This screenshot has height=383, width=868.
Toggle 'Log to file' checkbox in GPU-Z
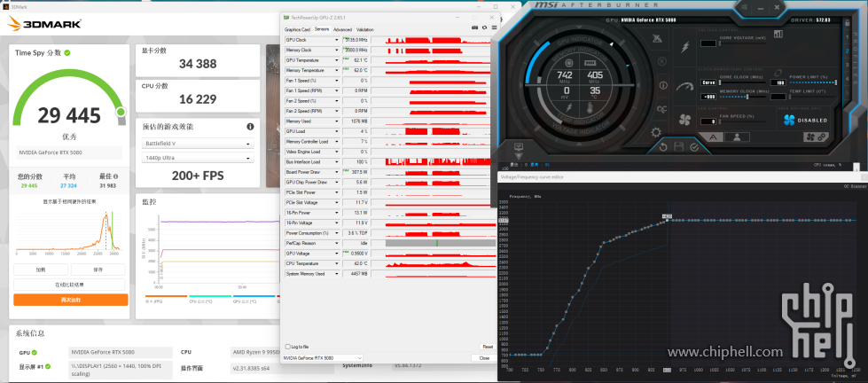point(287,347)
